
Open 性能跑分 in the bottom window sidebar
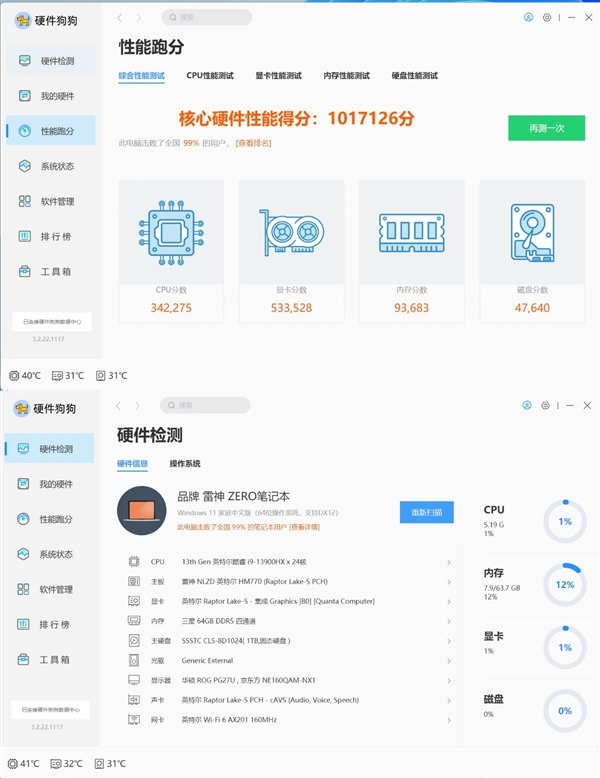(49, 519)
